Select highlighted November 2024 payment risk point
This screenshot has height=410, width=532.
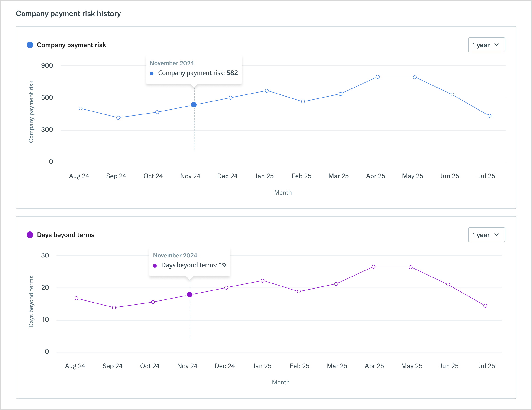tap(194, 105)
